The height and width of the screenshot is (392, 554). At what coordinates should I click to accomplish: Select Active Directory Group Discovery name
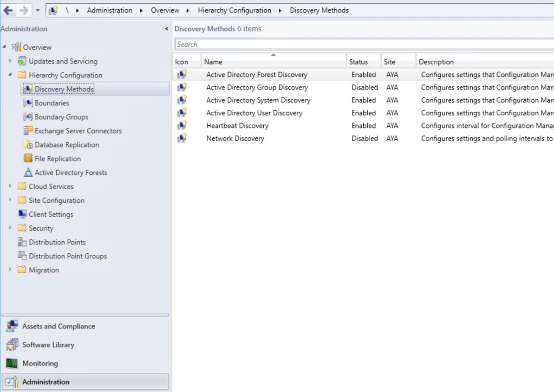(257, 88)
